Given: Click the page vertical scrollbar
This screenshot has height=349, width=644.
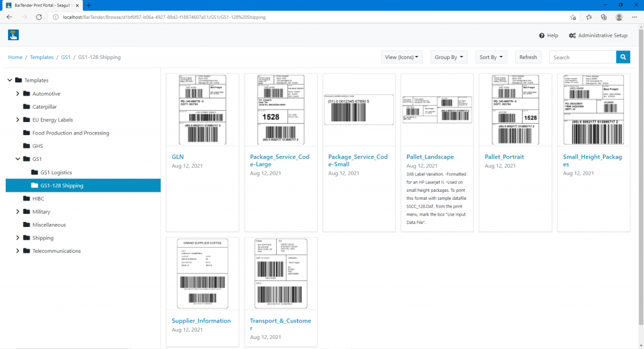Looking at the screenshot, I should (641, 177).
